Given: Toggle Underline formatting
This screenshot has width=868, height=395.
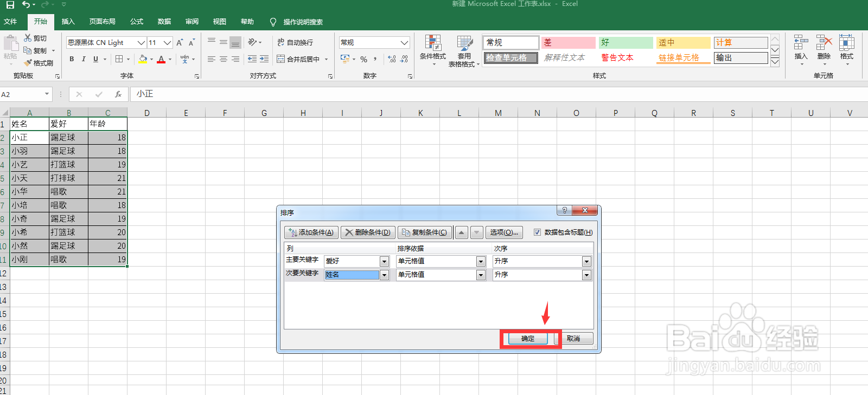Looking at the screenshot, I should 95,59.
